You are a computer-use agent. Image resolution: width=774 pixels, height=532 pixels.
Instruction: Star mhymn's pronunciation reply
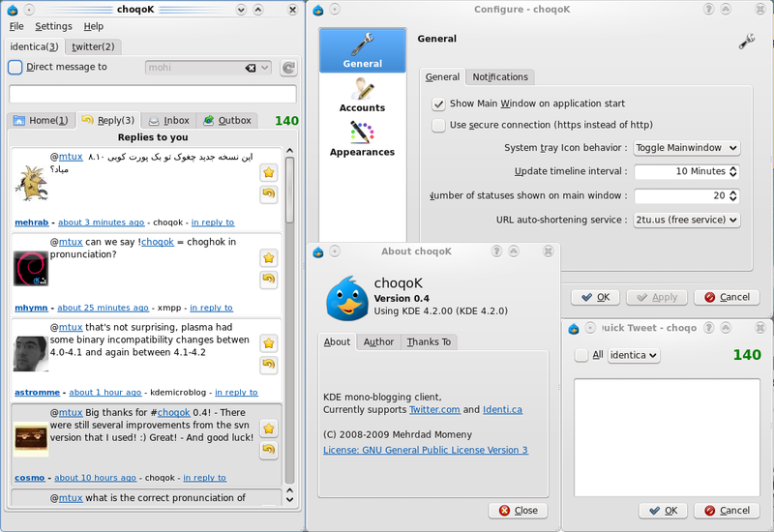(x=269, y=257)
